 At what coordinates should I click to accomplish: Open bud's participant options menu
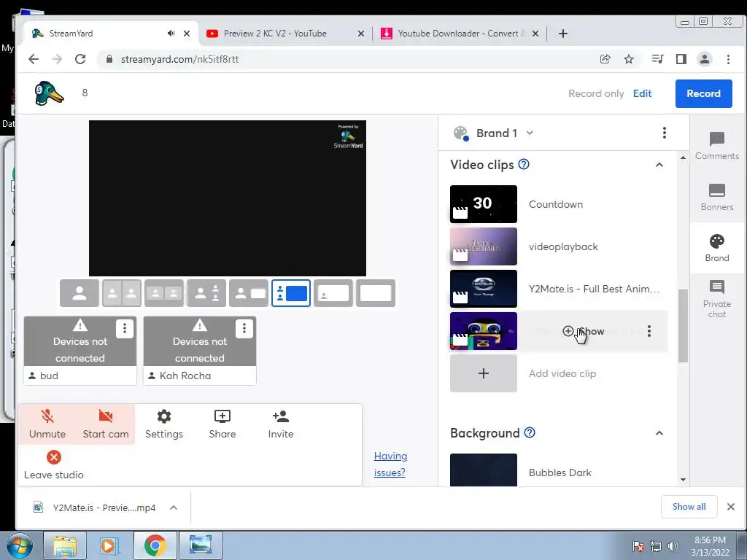pyautogui.click(x=124, y=328)
